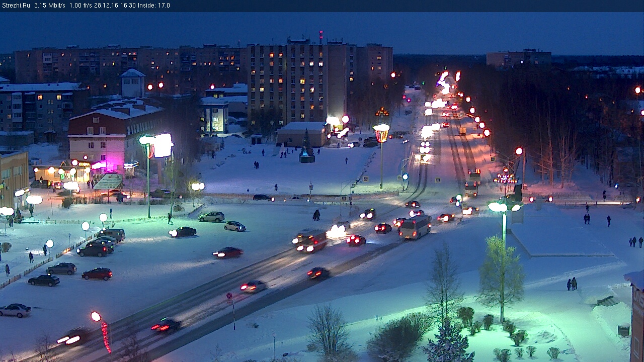
Task: Select the Inside: 17.0 temperature reading
Action: pos(154,6)
